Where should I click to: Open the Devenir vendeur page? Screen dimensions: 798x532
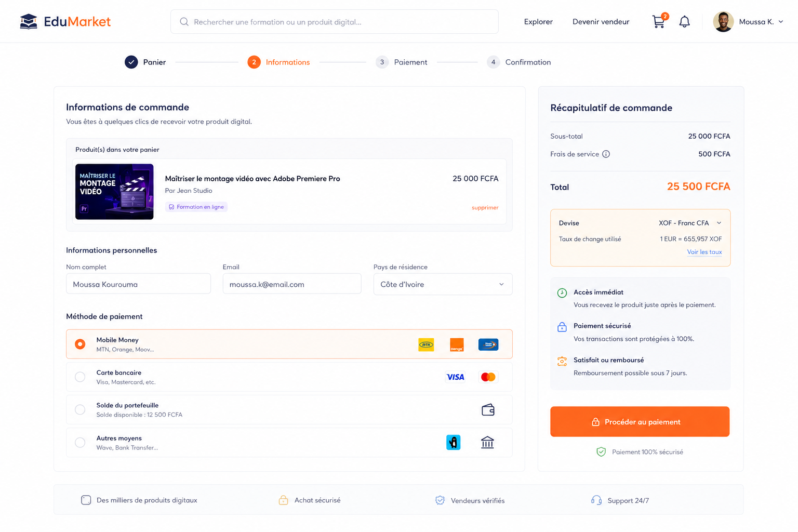601,22
